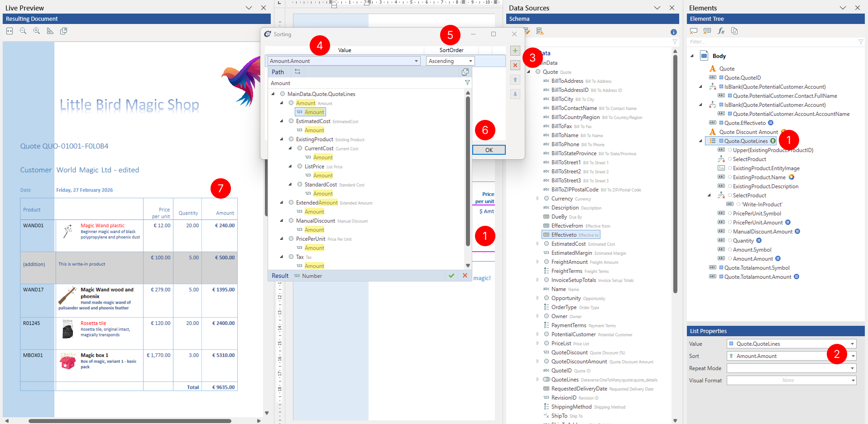Click the ruler triangle icon in Live Preview
This screenshot has width=868, height=424.
point(50,31)
